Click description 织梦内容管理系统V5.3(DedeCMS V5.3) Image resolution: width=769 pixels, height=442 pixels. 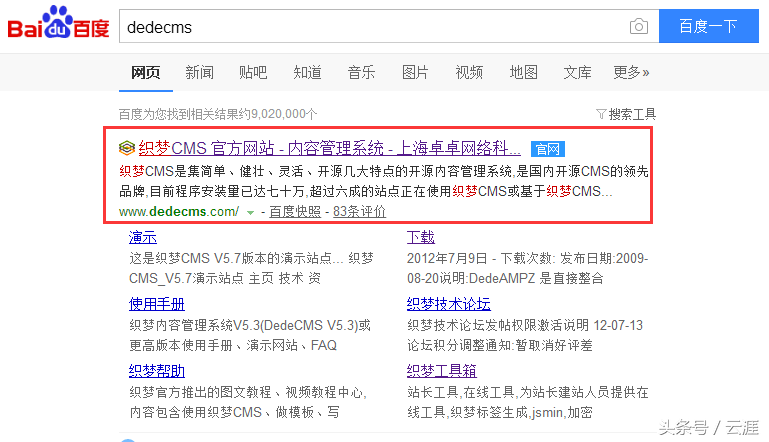(x=250, y=336)
